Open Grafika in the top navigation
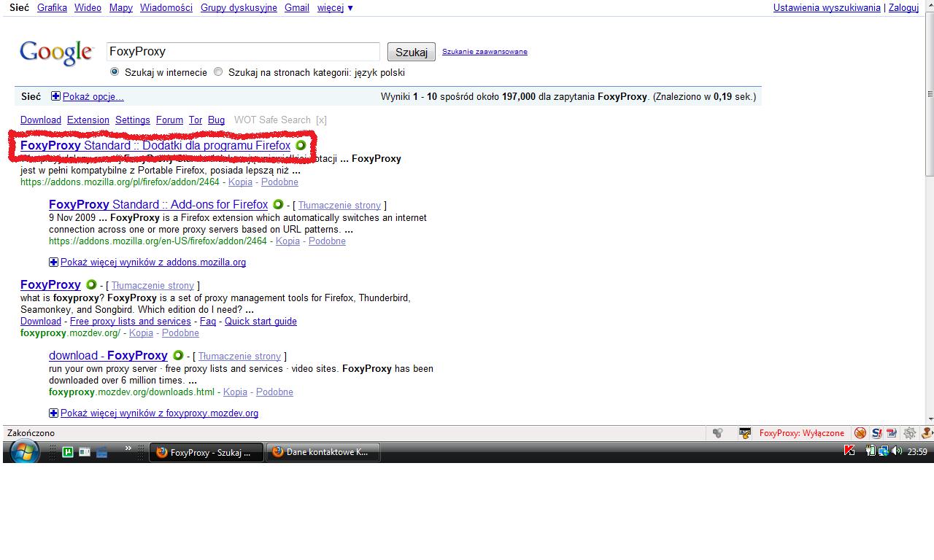This screenshot has width=934, height=560. (x=52, y=7)
